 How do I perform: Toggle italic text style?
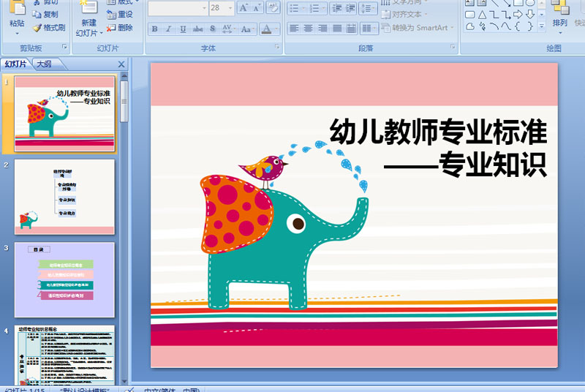point(169,29)
